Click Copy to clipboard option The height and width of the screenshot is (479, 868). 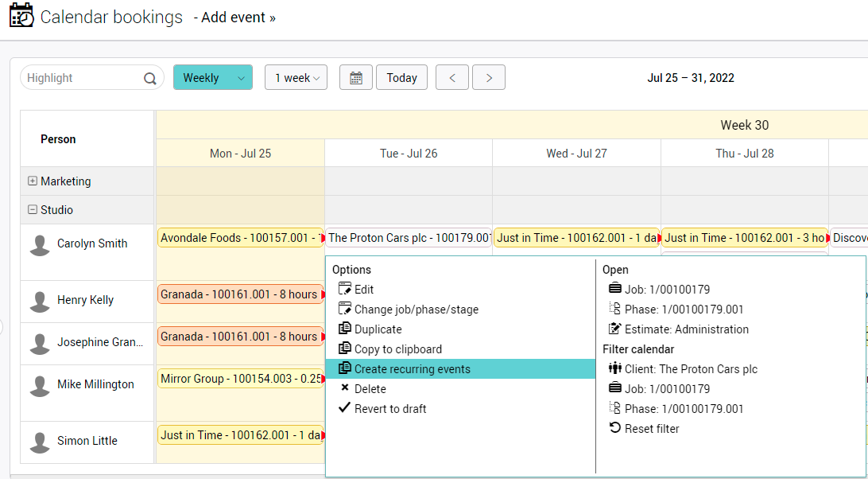(x=397, y=349)
